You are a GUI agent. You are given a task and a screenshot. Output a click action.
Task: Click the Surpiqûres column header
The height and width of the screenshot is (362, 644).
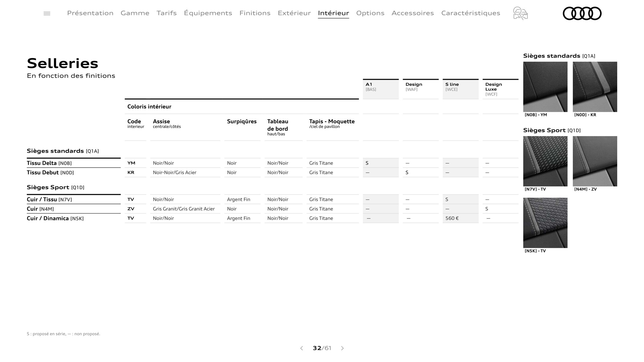pyautogui.click(x=242, y=122)
